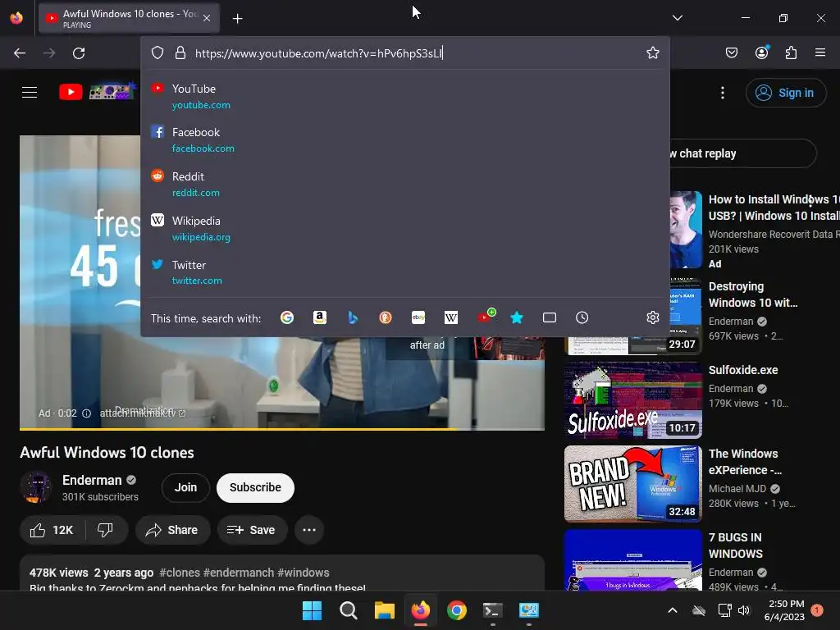Close the Awful Windows 10 clones tab
The height and width of the screenshot is (630, 840).
click(207, 18)
